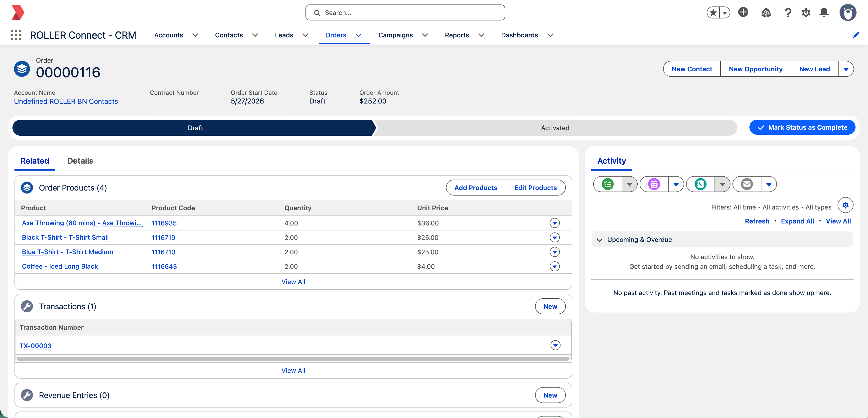Open Favorites list dropdown arrow
This screenshot has width=868, height=418.
pyautogui.click(x=724, y=13)
